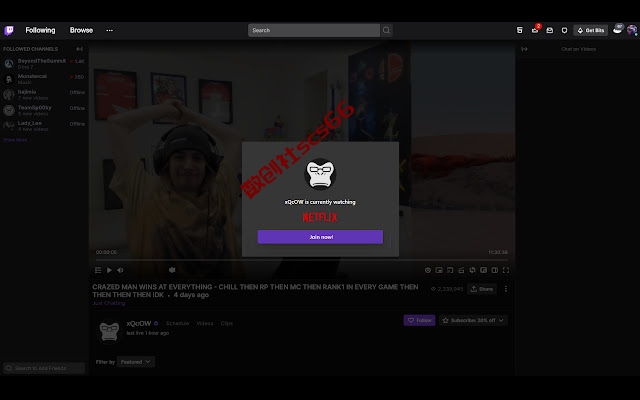Open the three-dot more menu in top nav

109,30
